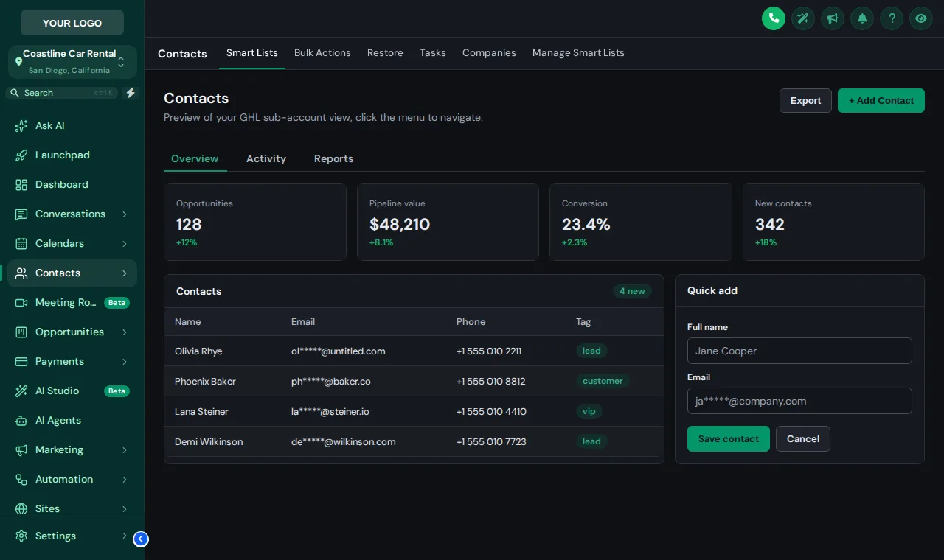
Task: Switch to the Bulk Actions tab
Action: click(322, 53)
